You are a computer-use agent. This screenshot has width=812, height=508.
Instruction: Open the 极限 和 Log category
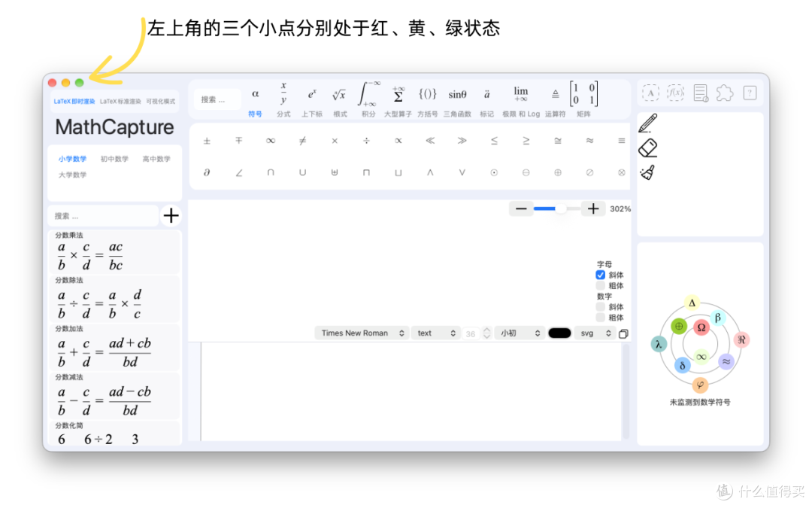(521, 100)
